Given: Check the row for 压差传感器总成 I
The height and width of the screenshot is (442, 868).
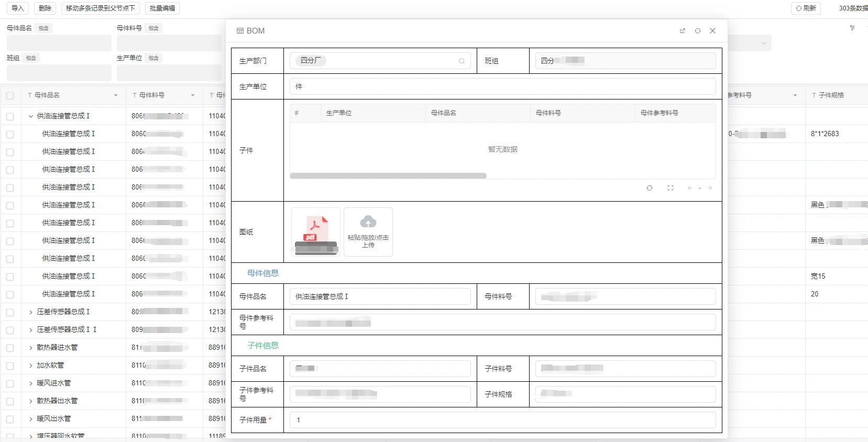Looking at the screenshot, I should [10, 312].
